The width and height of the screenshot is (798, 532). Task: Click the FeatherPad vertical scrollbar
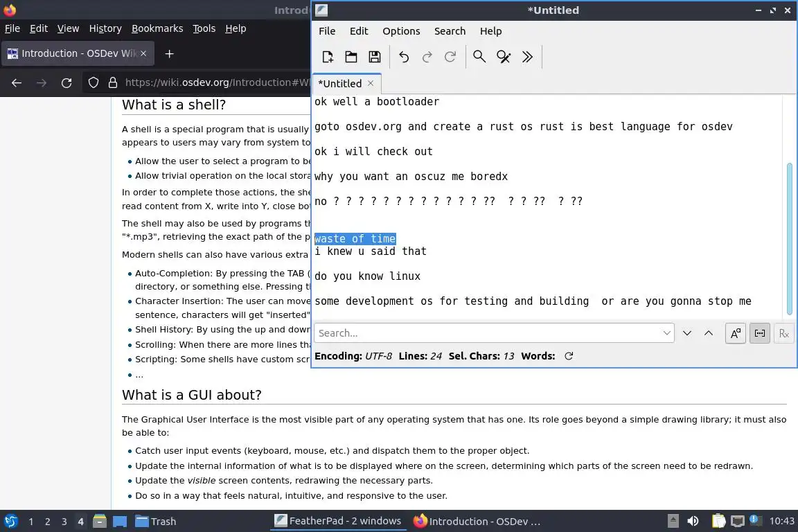click(790, 239)
